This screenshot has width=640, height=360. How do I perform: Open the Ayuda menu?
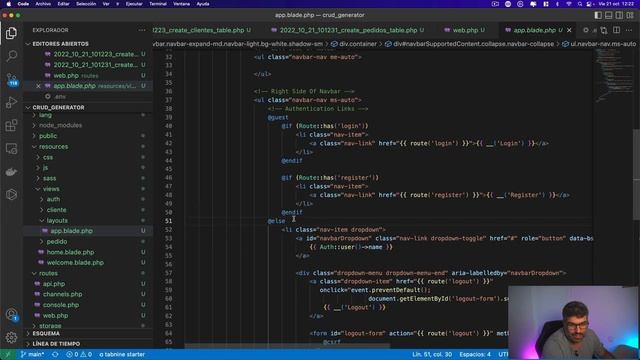203,4
